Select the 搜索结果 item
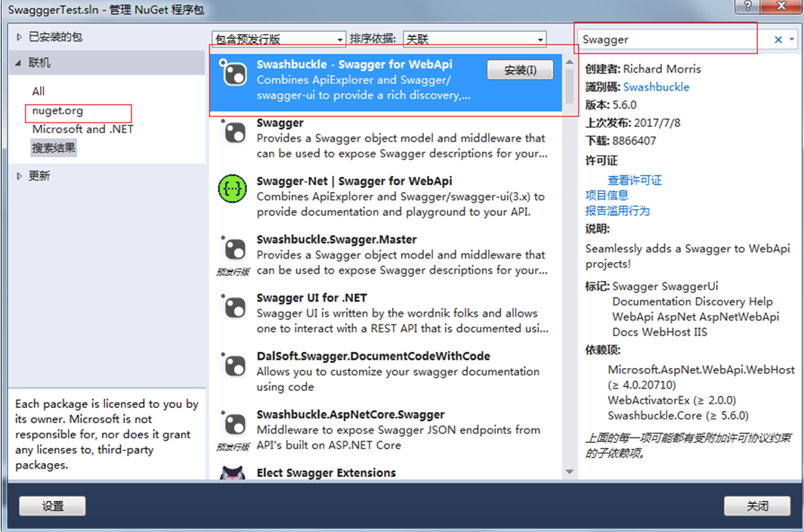The height and width of the screenshot is (532, 804). point(54,148)
